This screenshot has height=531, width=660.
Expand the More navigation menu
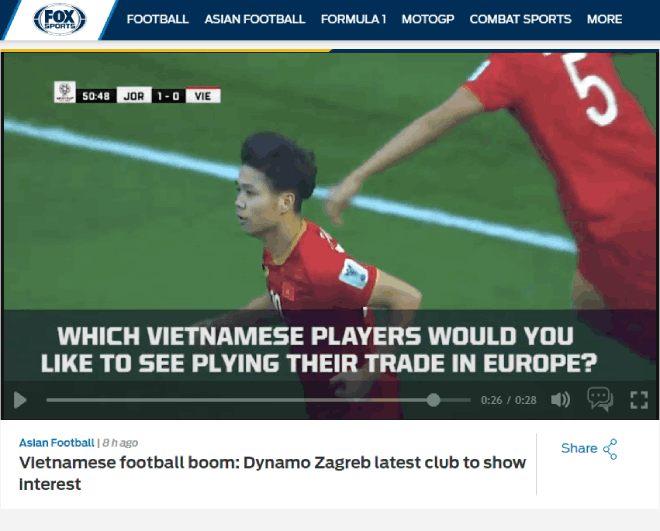pos(604,19)
